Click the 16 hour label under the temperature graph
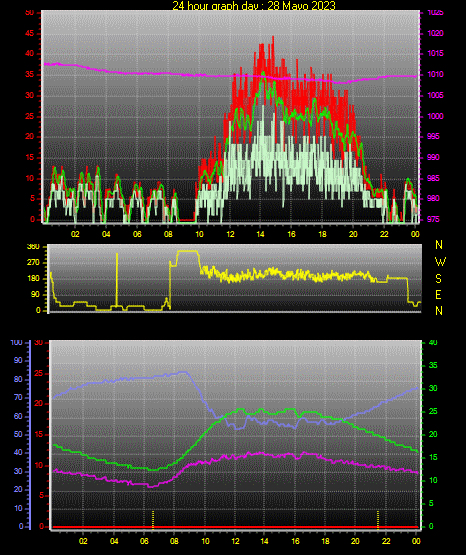466x555 pixels. [295, 541]
